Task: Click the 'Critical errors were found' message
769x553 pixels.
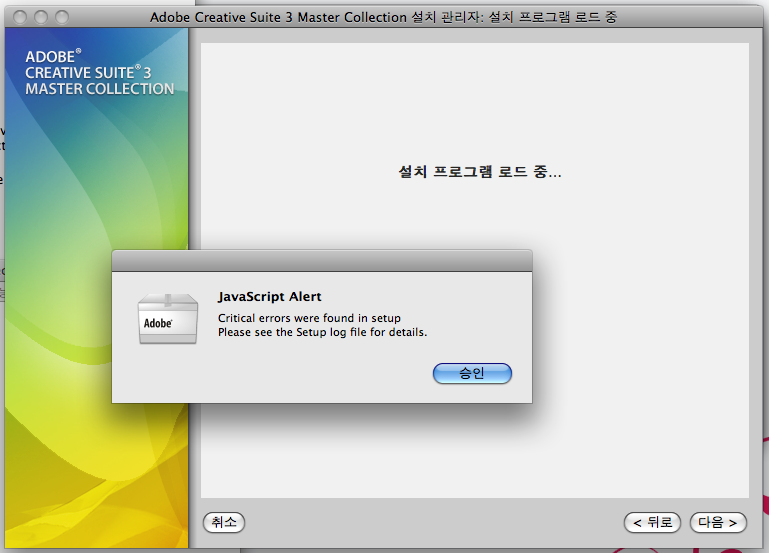Action: (309, 317)
